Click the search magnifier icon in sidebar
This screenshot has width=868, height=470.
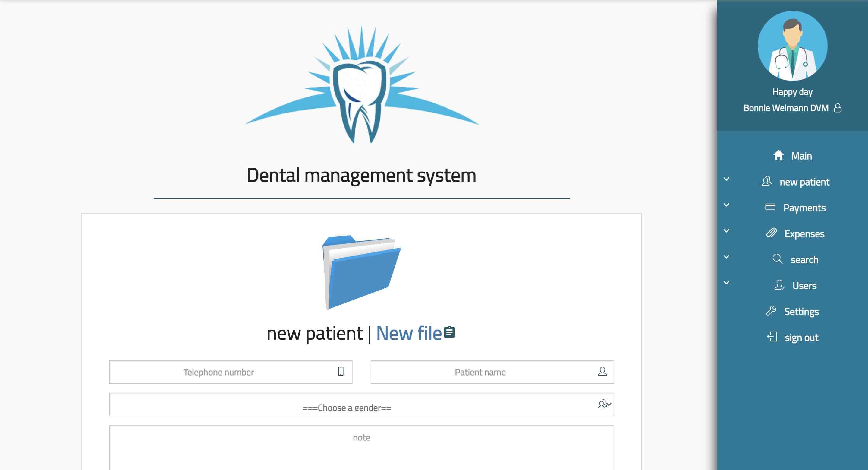777,259
